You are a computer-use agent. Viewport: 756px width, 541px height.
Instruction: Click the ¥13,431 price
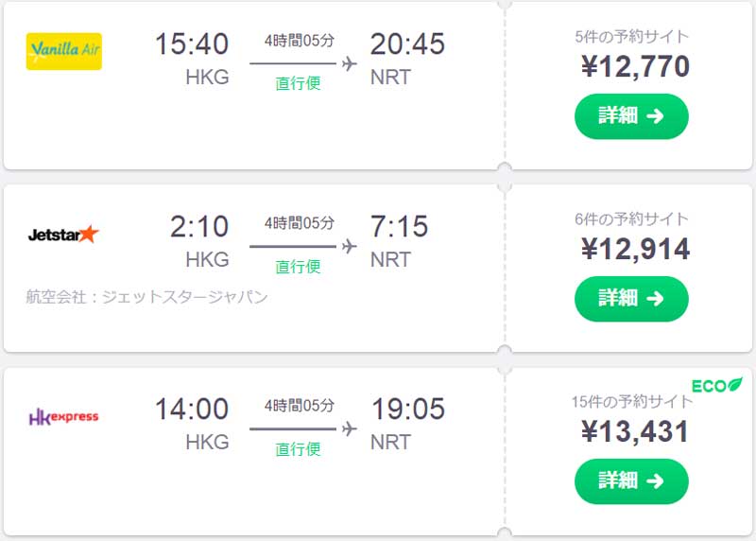point(635,431)
